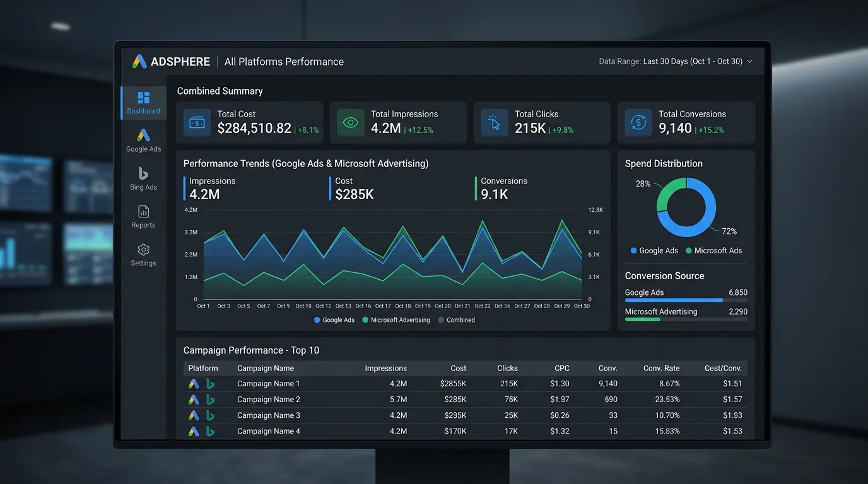The width and height of the screenshot is (868, 484).
Task: Sort table by CPC column header
Action: coord(562,369)
